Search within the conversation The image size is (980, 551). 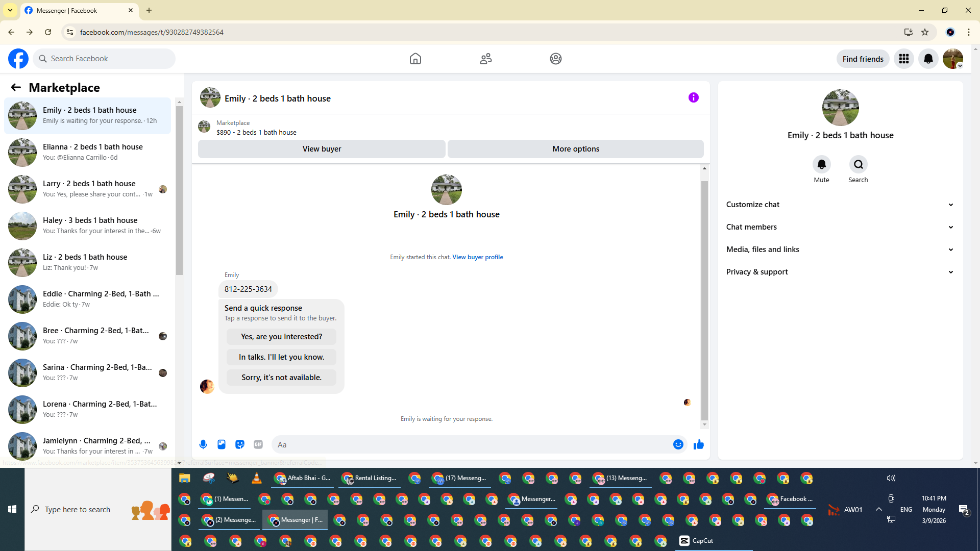(x=858, y=164)
